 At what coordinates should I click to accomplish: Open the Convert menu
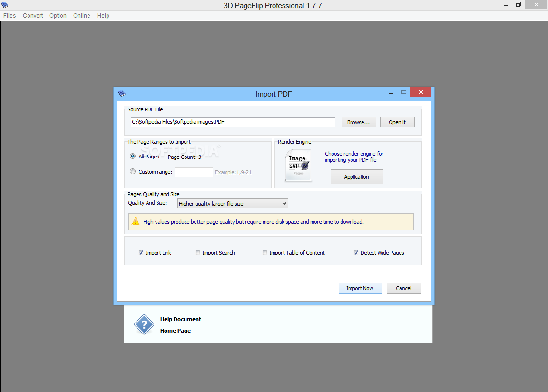pos(33,15)
